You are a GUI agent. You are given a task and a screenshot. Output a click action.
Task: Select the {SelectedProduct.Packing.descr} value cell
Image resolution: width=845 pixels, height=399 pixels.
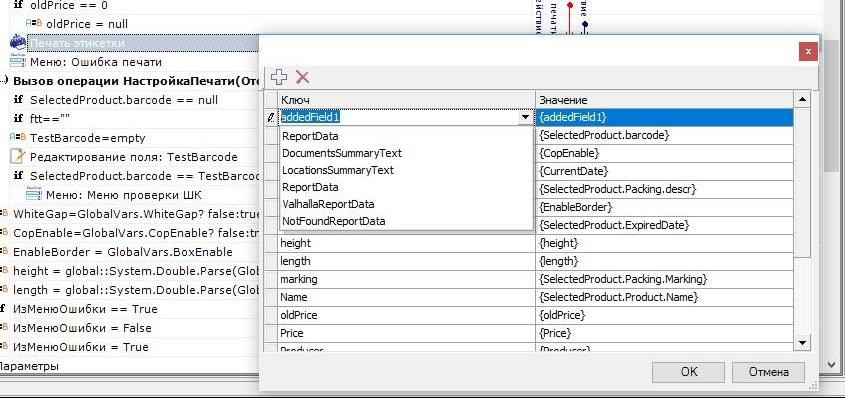(664, 189)
